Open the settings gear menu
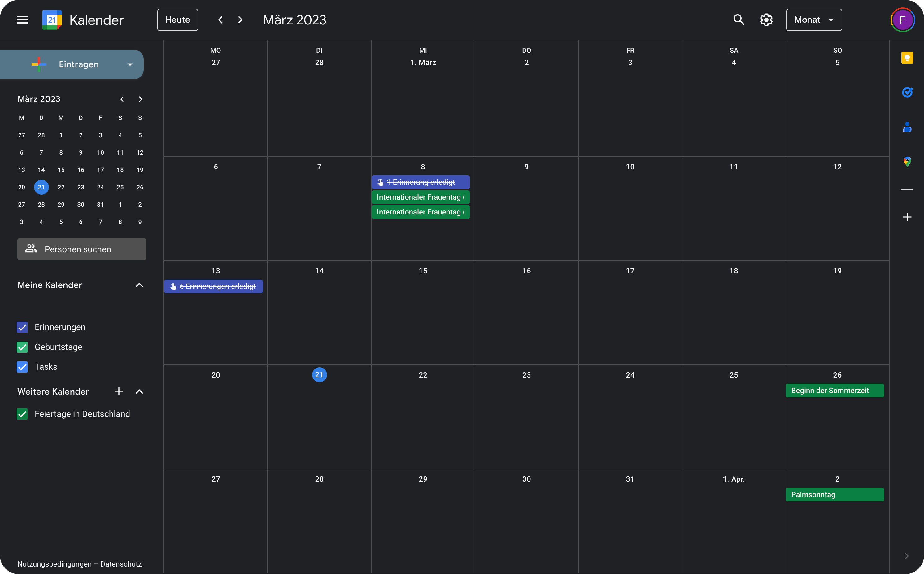 point(766,20)
